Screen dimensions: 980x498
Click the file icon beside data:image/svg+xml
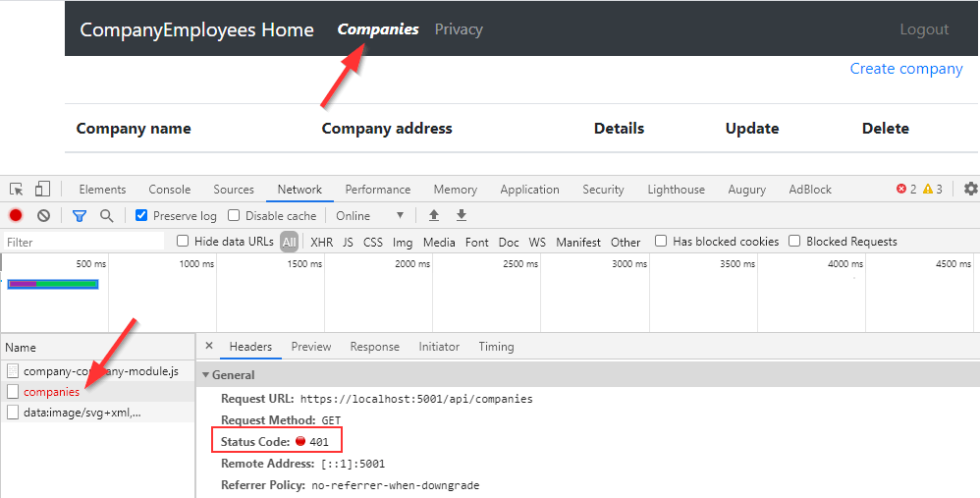[x=13, y=413]
